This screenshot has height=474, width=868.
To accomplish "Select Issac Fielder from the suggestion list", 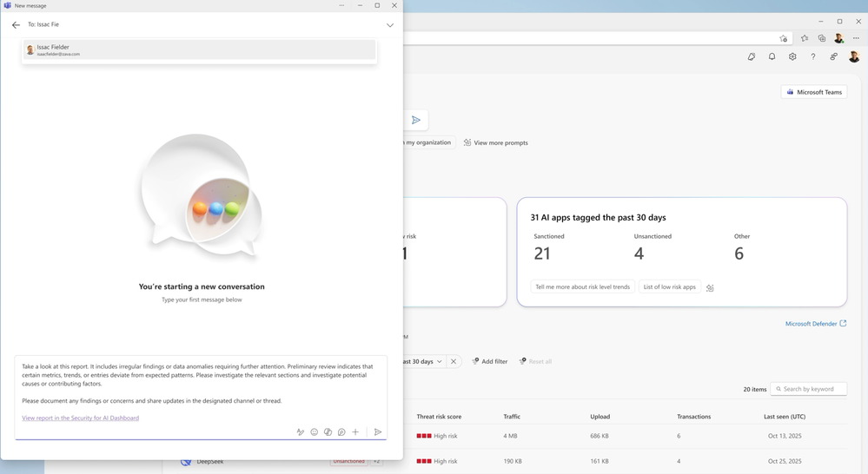I will [199, 49].
